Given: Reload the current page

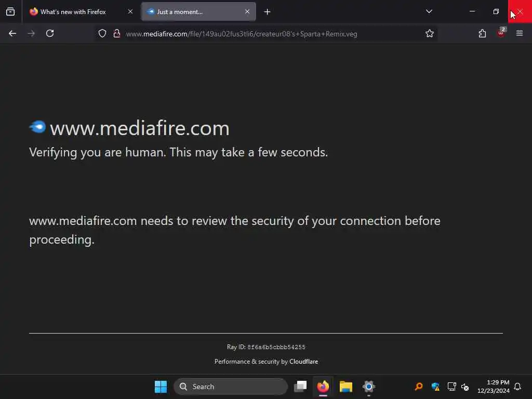Looking at the screenshot, I should [x=50, y=34].
